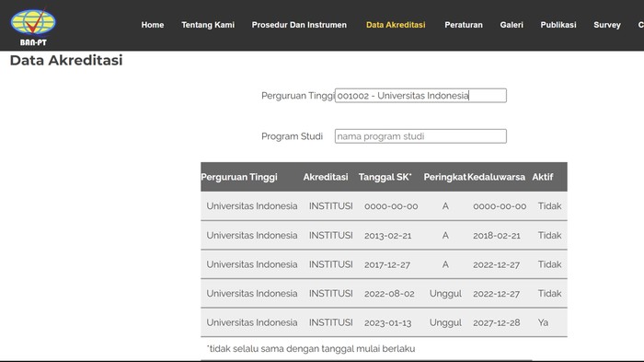Click the Program Studi form label
This screenshot has width=644, height=362.
pos(292,136)
